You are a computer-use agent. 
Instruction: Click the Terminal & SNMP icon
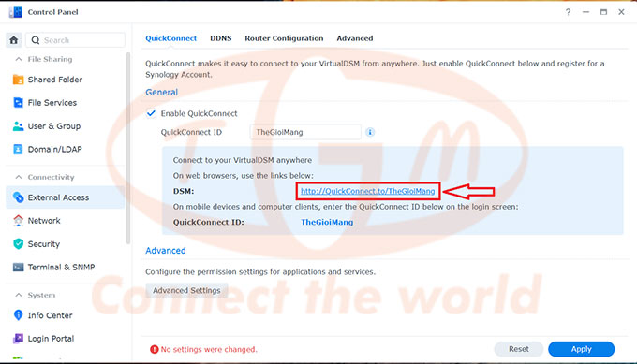pos(19,267)
